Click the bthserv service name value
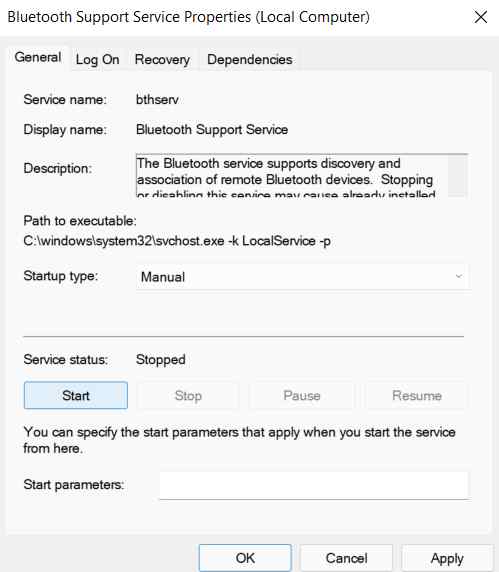This screenshot has height=572, width=499. (157, 100)
